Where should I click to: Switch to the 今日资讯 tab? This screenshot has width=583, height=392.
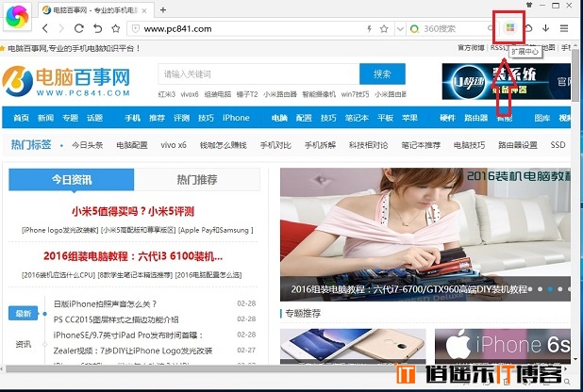(72, 180)
